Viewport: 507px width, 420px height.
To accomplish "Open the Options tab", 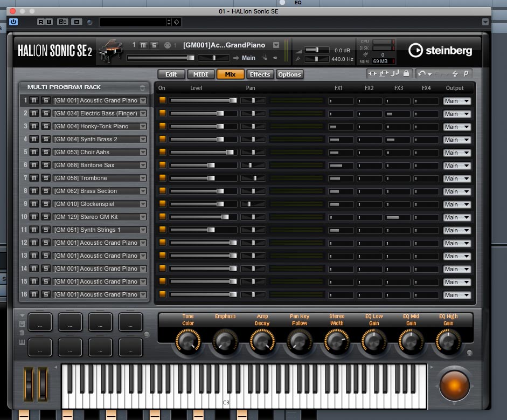I will (x=289, y=74).
